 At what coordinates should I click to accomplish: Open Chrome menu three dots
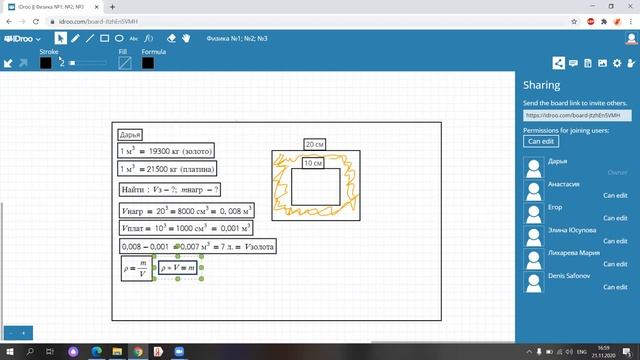click(x=631, y=22)
